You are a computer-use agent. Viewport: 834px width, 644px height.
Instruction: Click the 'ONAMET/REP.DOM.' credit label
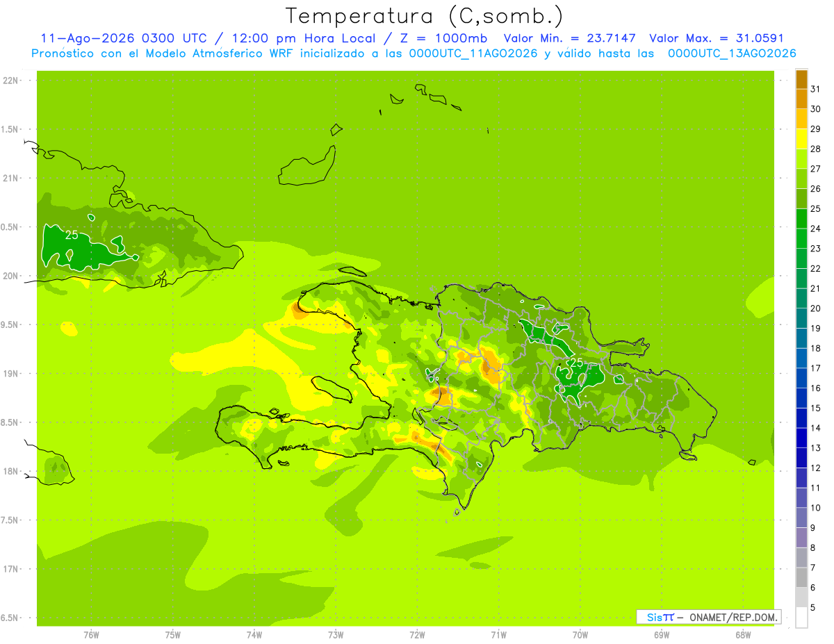click(x=734, y=617)
